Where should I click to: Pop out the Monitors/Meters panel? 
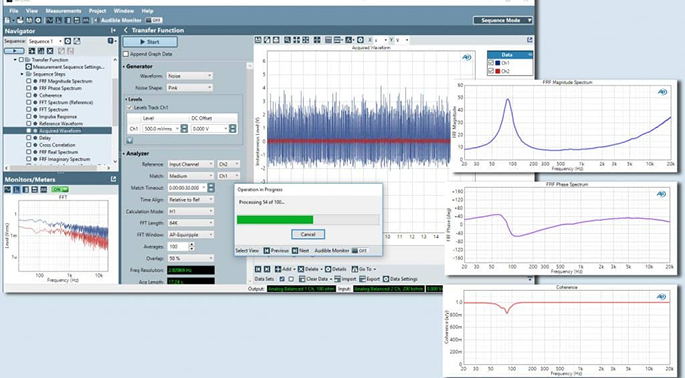coord(114,179)
